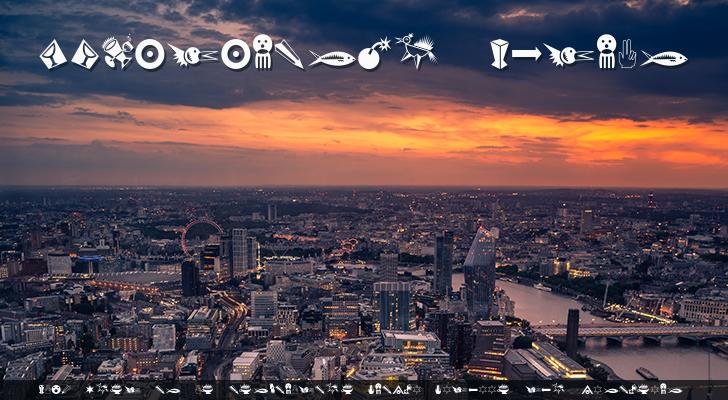This screenshot has height=400, width=728.
Task: Select the pillar glyph starting the right group
Action: coord(499,54)
